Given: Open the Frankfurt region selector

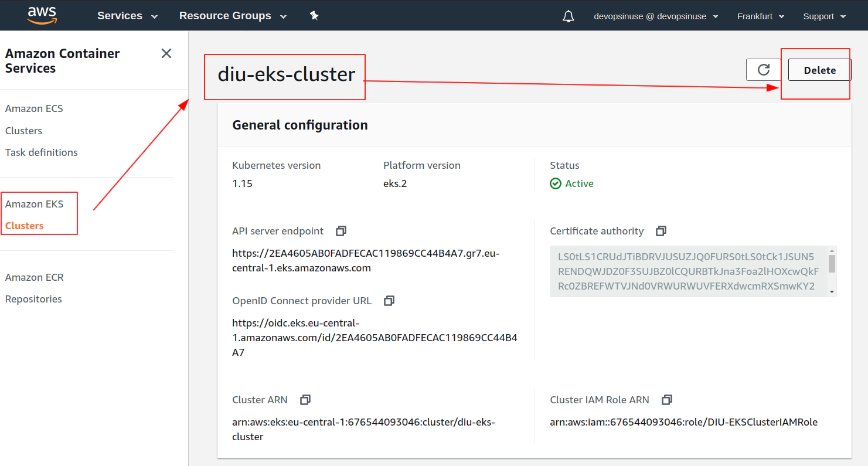Looking at the screenshot, I should [x=760, y=16].
